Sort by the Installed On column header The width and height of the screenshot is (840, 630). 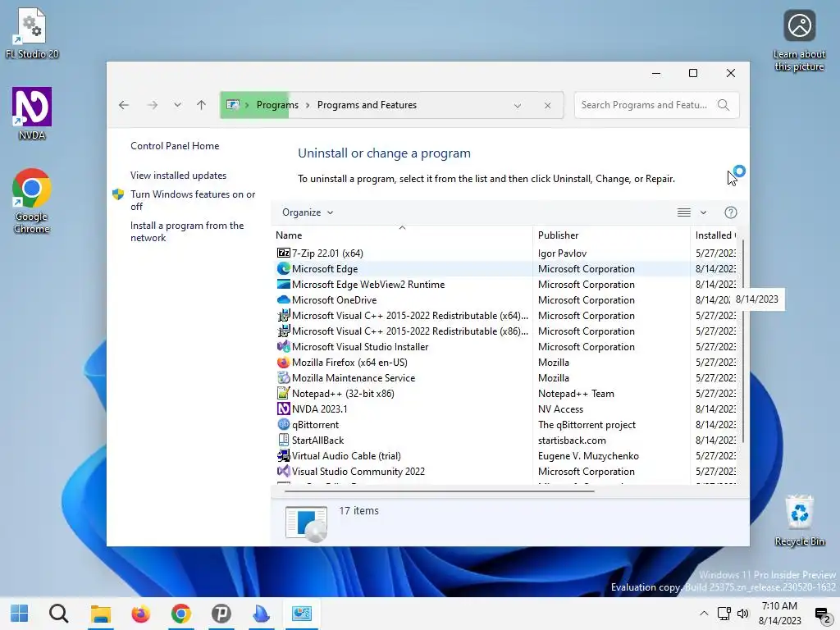[714, 235]
